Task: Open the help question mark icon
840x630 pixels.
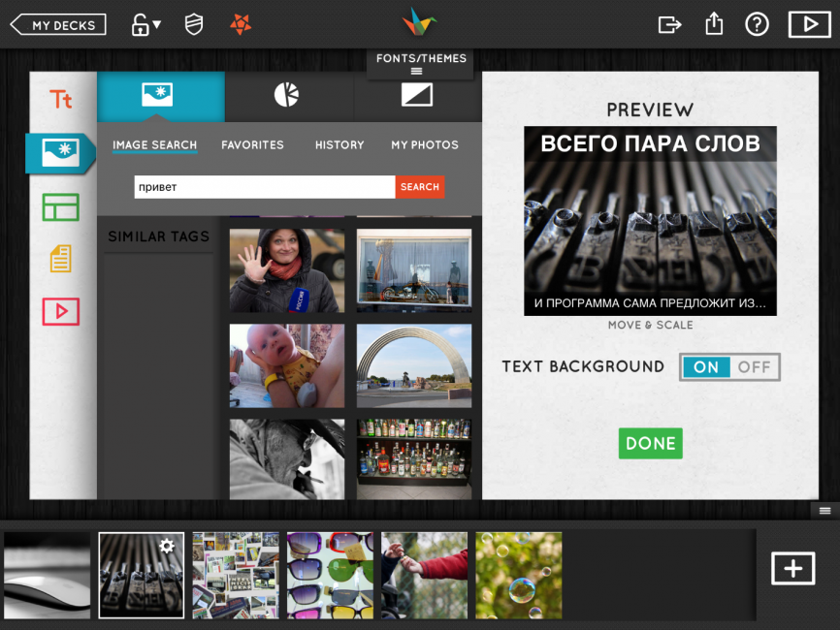Action: click(757, 24)
